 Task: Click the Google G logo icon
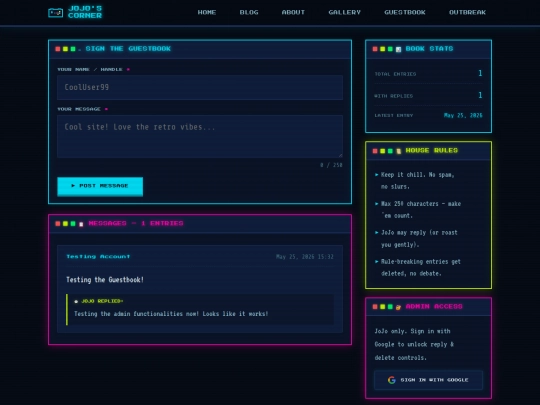pyautogui.click(x=392, y=380)
